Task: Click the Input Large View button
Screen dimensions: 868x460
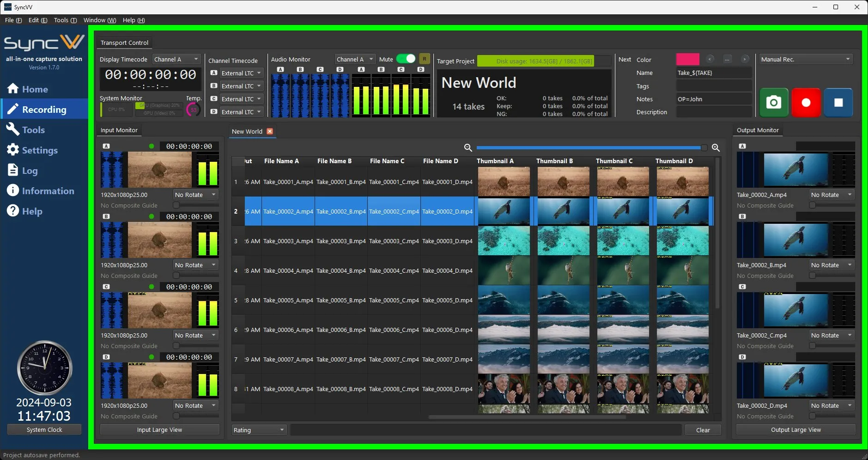Action: [159, 429]
